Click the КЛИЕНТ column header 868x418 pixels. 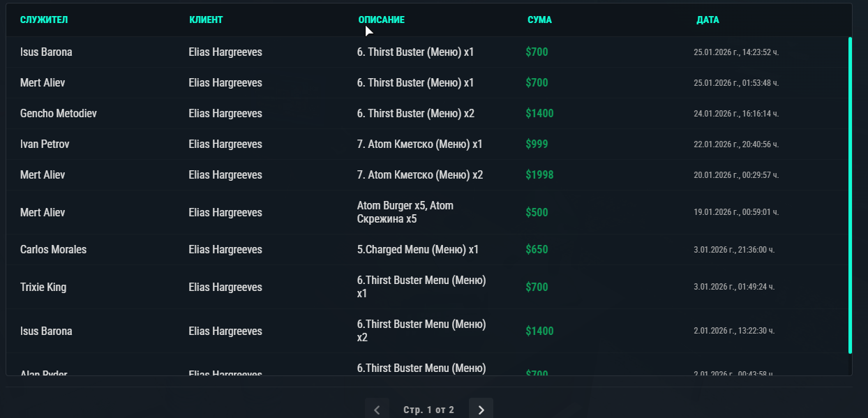(206, 20)
